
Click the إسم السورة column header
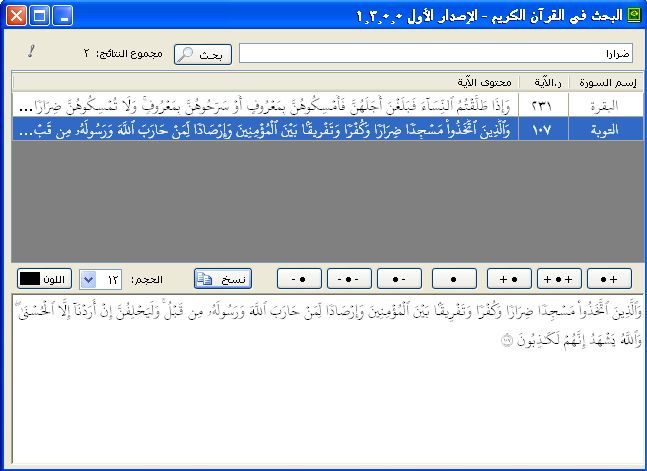coord(606,83)
